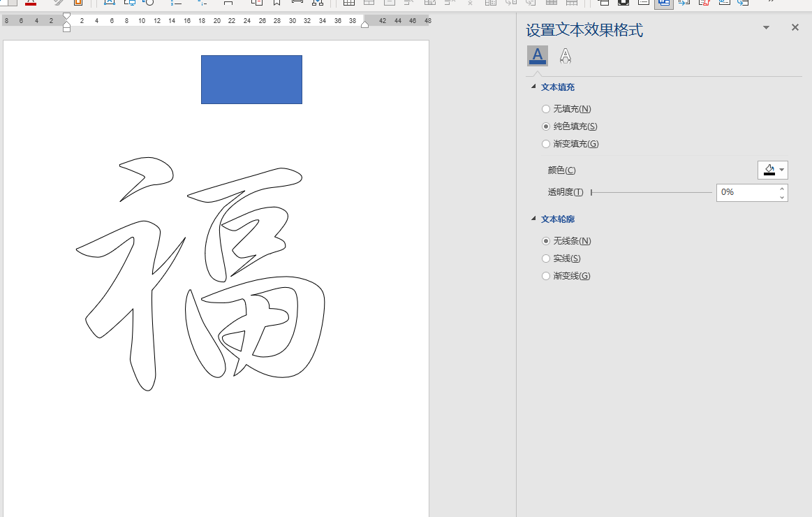Switch to the Text Effects tab icon
This screenshot has height=517, width=812.
566,55
